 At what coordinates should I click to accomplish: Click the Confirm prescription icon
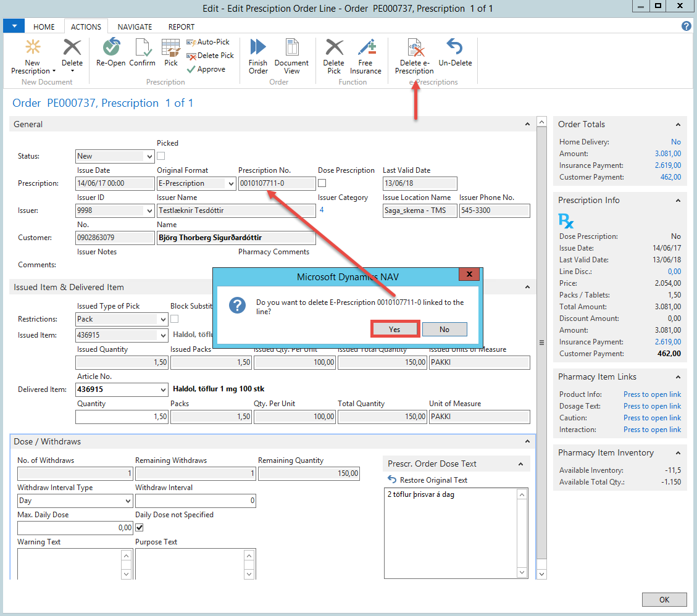[x=143, y=48]
